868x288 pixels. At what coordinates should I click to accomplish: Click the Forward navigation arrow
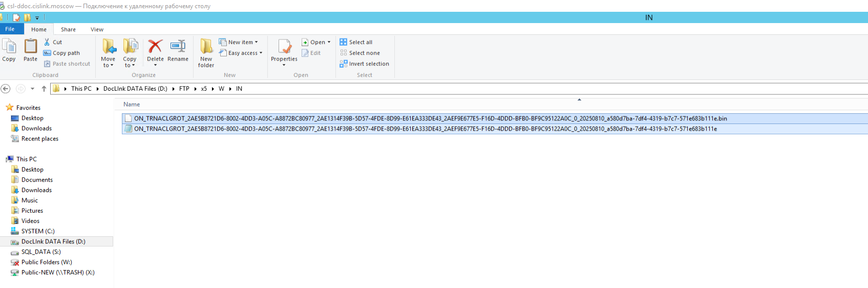tap(20, 89)
